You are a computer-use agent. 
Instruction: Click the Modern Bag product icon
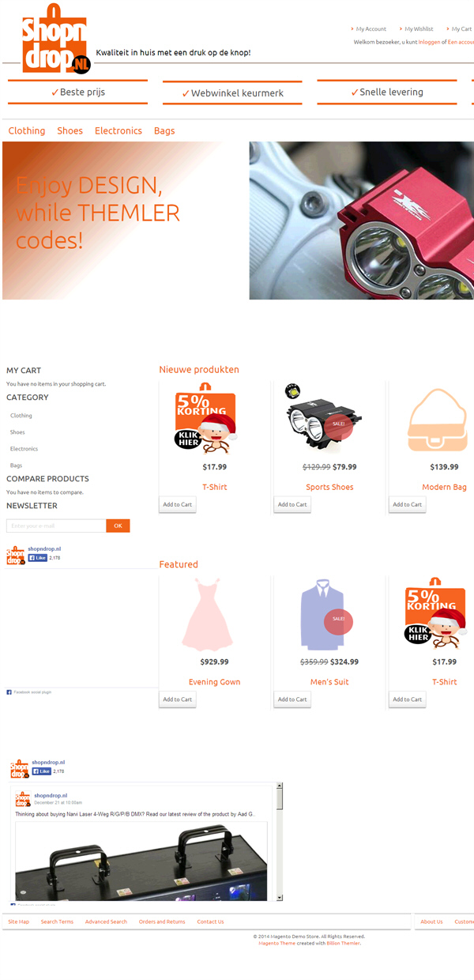tap(437, 419)
